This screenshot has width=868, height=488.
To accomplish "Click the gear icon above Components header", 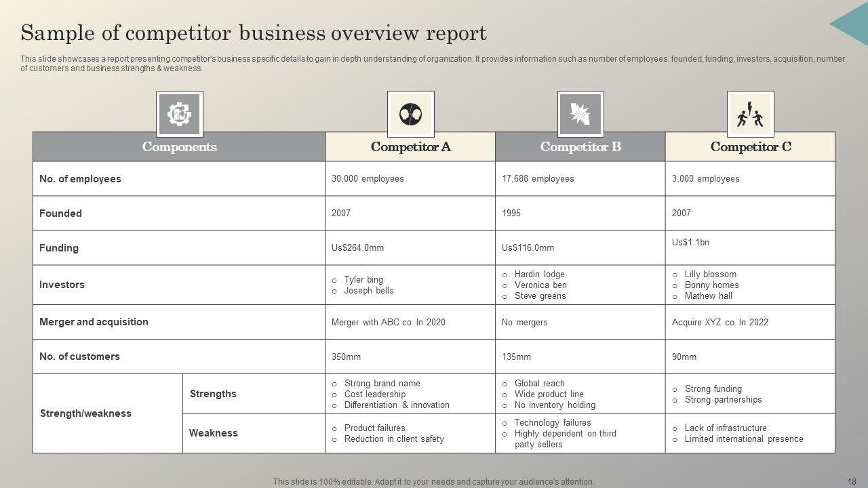I will point(180,114).
